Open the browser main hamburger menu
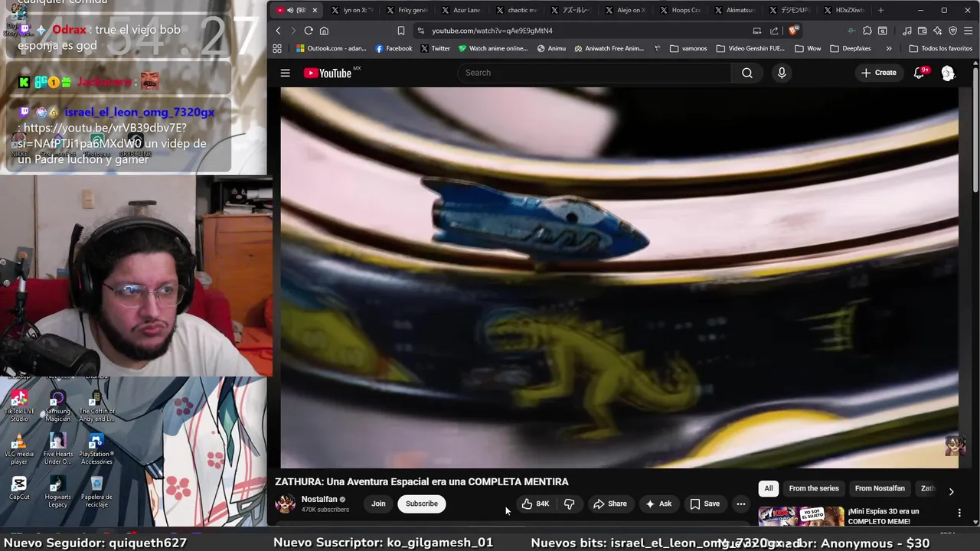The height and width of the screenshot is (551, 980). tap(968, 31)
